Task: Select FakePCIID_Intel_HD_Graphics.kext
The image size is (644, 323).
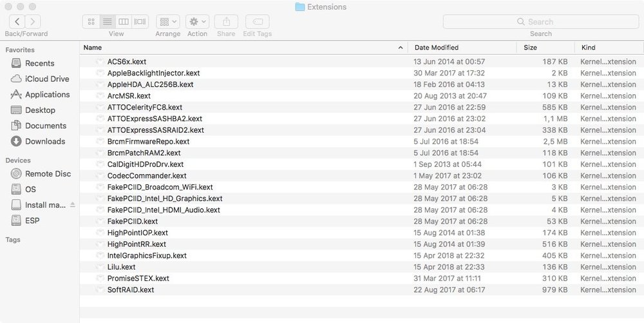Action: (x=165, y=199)
